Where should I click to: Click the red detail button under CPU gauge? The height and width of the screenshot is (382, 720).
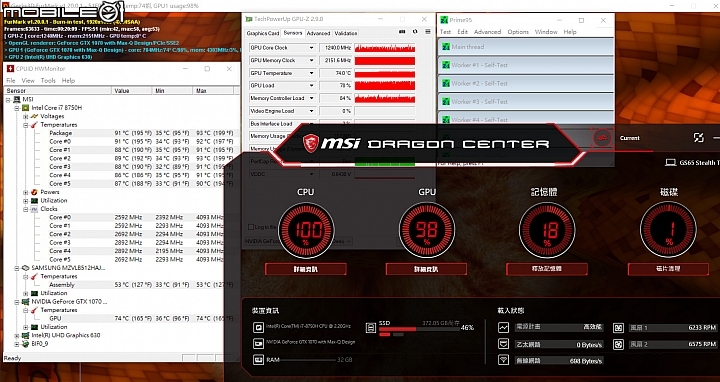coord(306,269)
